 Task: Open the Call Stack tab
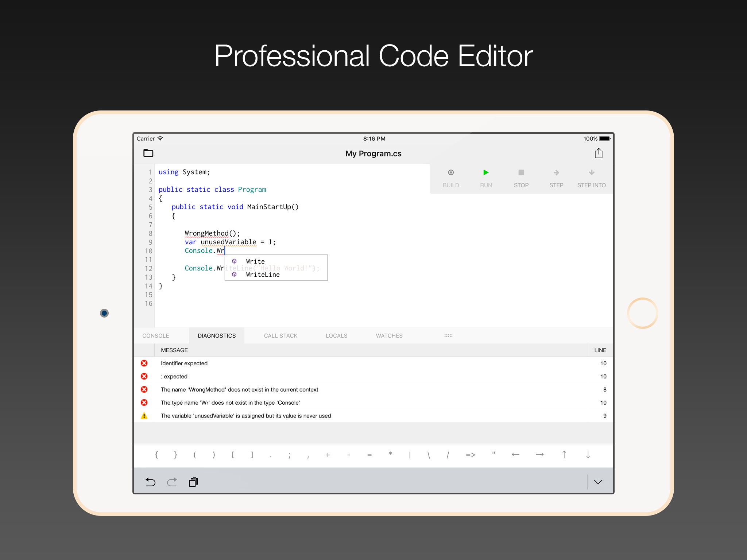tap(280, 336)
